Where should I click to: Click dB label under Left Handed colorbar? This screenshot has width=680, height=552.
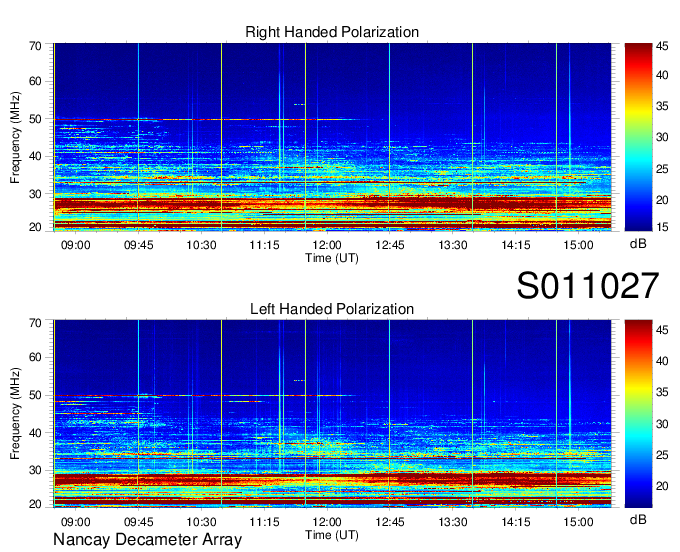click(x=638, y=520)
